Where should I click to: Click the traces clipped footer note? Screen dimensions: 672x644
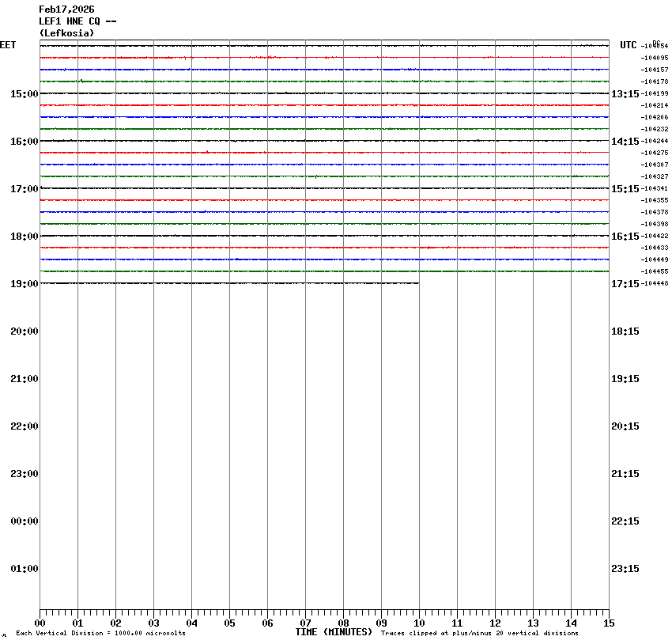click(479, 634)
